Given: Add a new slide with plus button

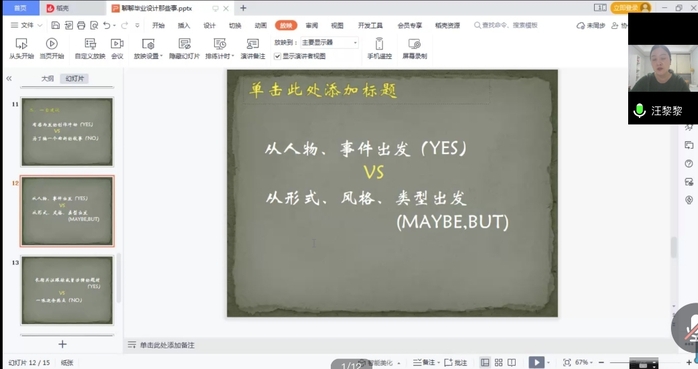Looking at the screenshot, I should click(62, 344).
